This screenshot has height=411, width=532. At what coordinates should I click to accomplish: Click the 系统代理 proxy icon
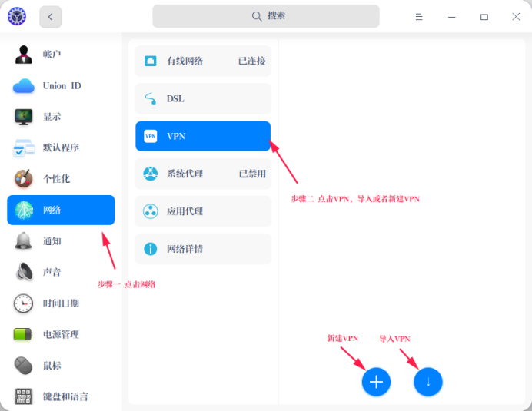[151, 174]
